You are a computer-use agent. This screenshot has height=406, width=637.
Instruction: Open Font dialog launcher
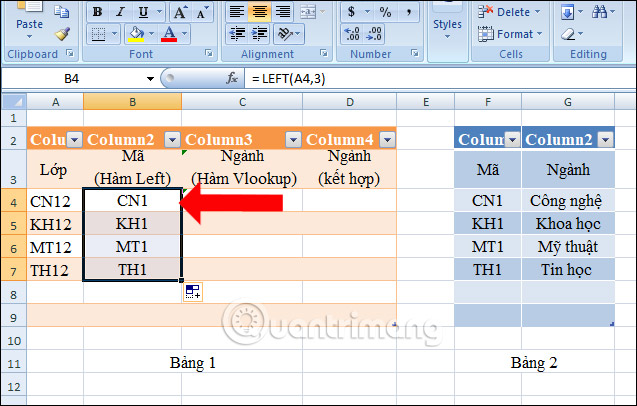208,53
